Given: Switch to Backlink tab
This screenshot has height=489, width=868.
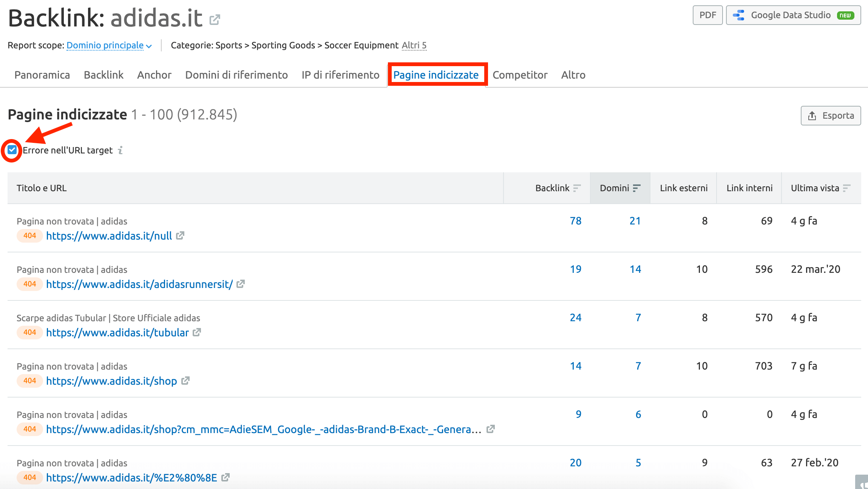Looking at the screenshot, I should click(103, 75).
